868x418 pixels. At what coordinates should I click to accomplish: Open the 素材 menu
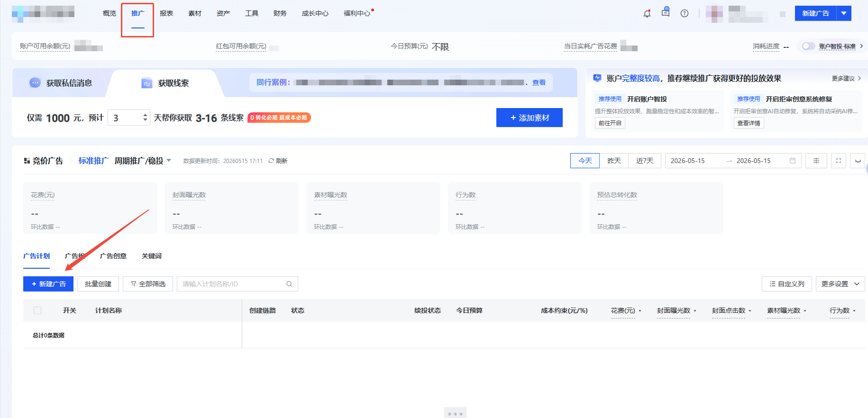tap(195, 13)
